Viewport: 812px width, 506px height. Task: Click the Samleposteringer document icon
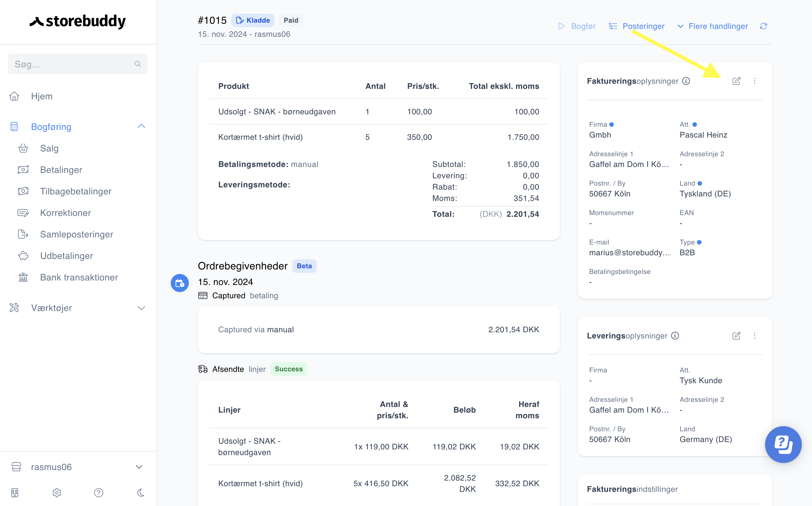[x=23, y=234]
